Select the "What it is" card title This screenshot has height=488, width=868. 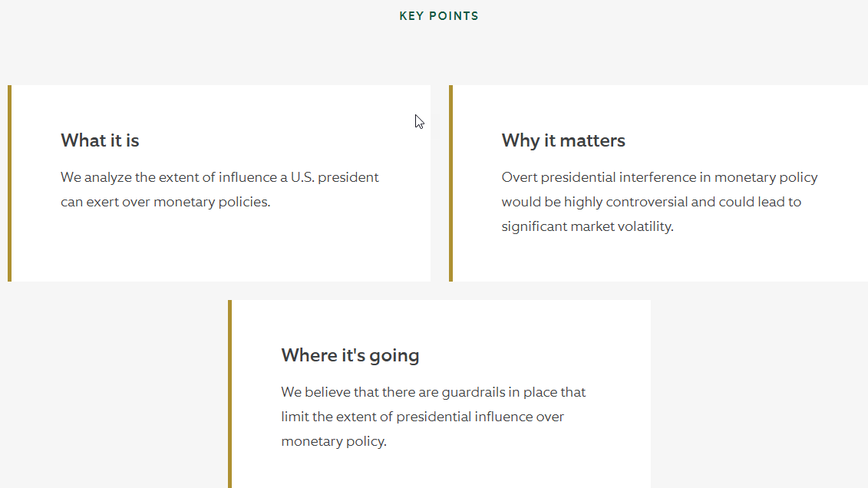coord(101,140)
